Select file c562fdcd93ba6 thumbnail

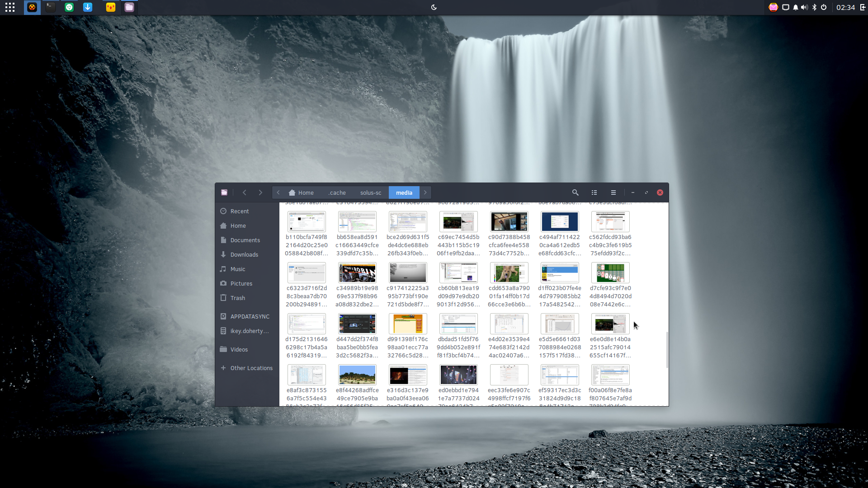point(610,222)
